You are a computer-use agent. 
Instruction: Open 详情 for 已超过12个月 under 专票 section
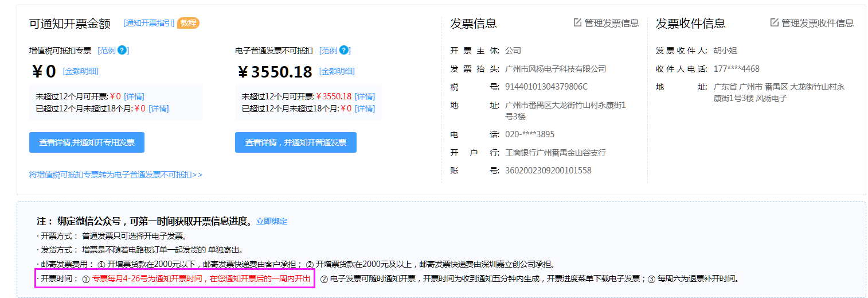coord(159,109)
